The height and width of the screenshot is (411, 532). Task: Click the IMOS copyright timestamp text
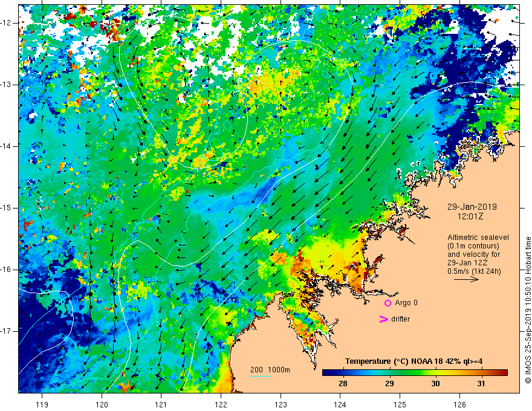pyautogui.click(x=528, y=310)
